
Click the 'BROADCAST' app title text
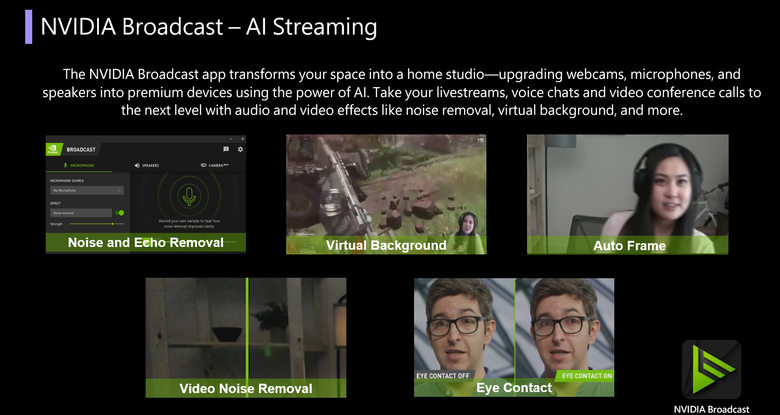pos(80,149)
